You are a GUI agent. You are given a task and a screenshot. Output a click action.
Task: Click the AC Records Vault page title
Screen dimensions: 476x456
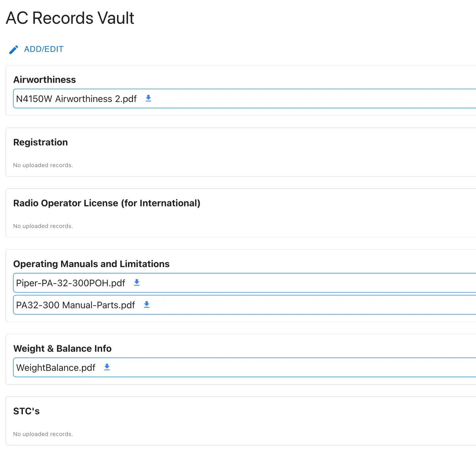[70, 18]
